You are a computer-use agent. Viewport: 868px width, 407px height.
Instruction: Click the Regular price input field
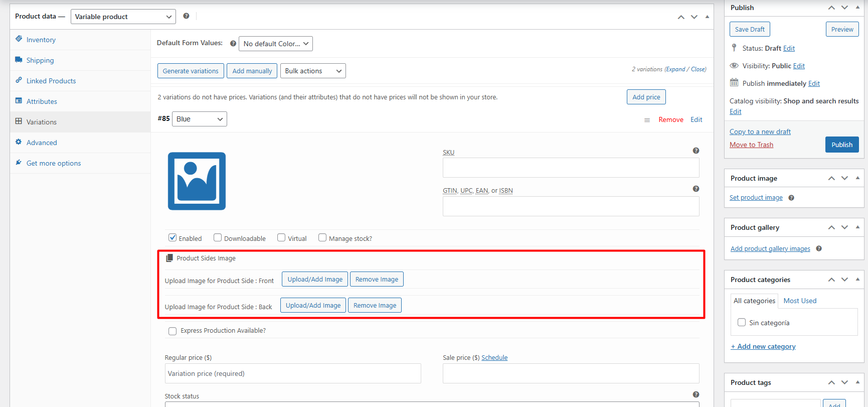coord(292,373)
